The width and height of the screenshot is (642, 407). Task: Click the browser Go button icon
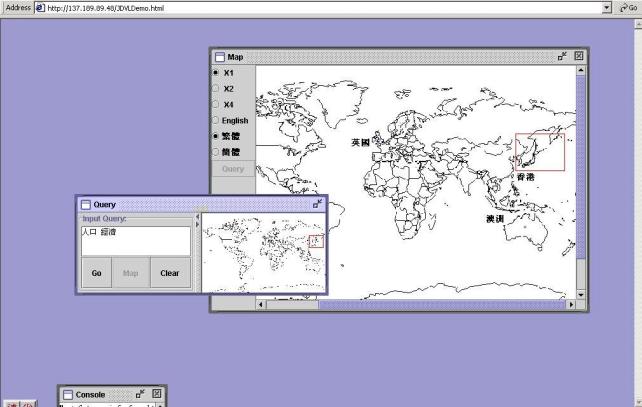coord(624,8)
